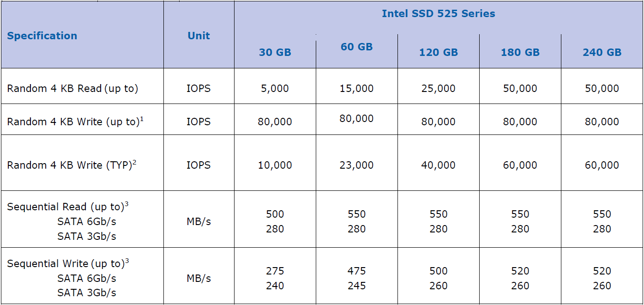Select the Intel SSD 525 Series heading
The height and width of the screenshot is (305, 644).
[438, 14]
